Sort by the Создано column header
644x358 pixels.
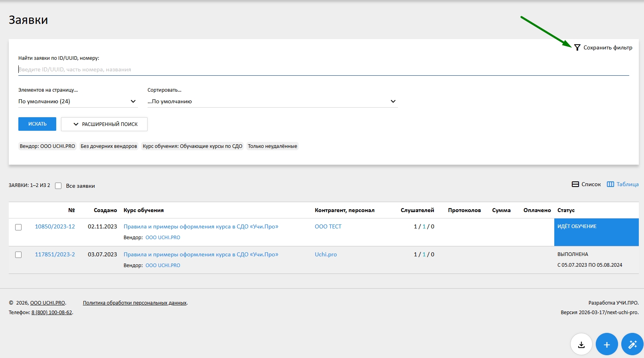pos(105,210)
